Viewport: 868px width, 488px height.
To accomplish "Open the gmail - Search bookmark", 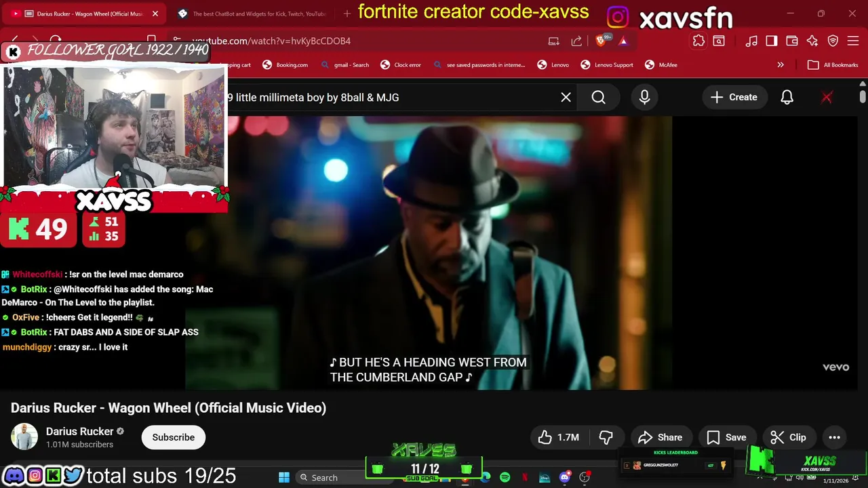I will [345, 65].
